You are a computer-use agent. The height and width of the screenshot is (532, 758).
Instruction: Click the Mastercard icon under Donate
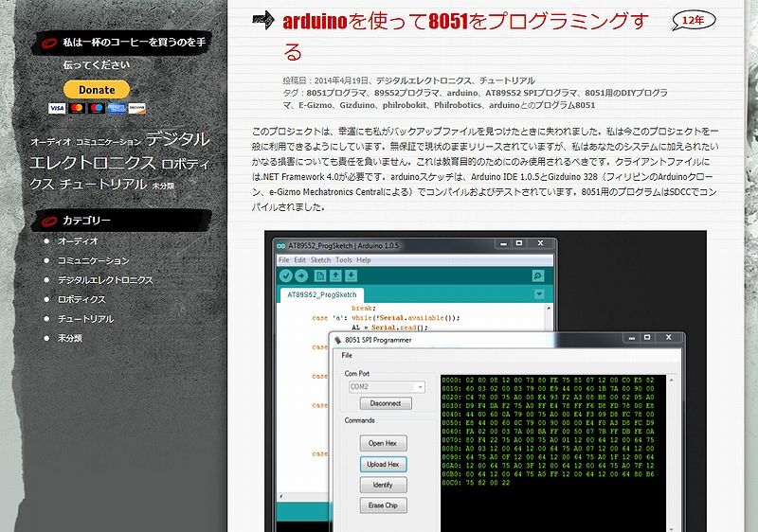pyautogui.click(x=77, y=108)
